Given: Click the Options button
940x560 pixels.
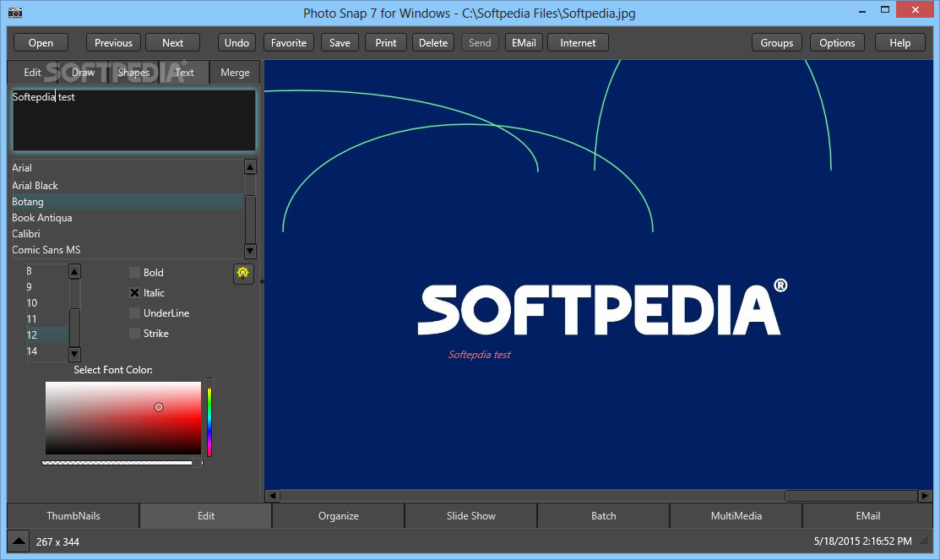Looking at the screenshot, I should click(837, 42).
